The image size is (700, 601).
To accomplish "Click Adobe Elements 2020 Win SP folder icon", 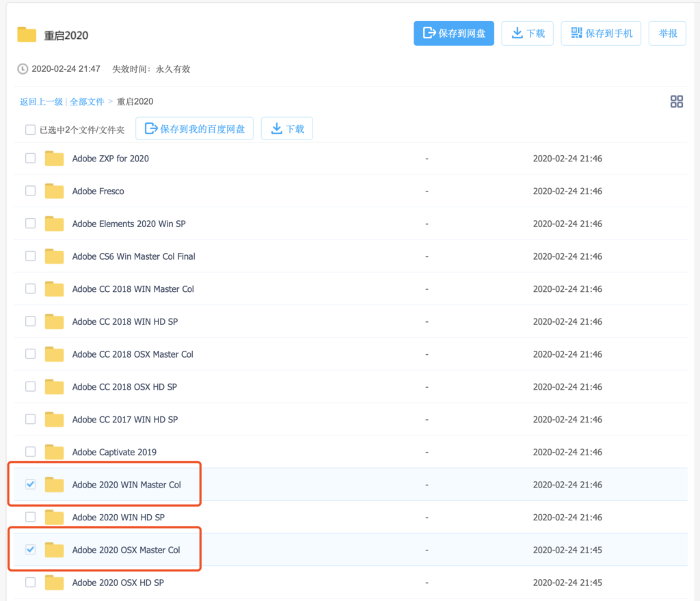I will (54, 224).
